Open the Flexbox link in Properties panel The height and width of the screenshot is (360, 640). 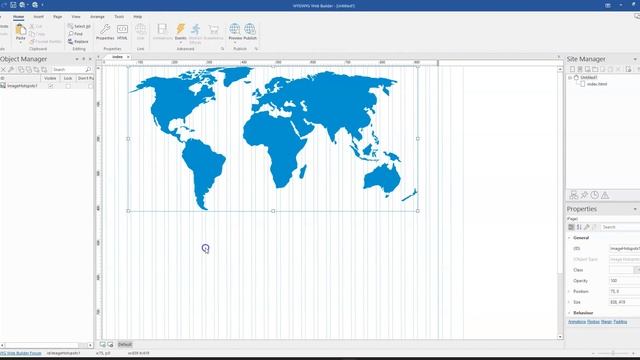point(593,322)
